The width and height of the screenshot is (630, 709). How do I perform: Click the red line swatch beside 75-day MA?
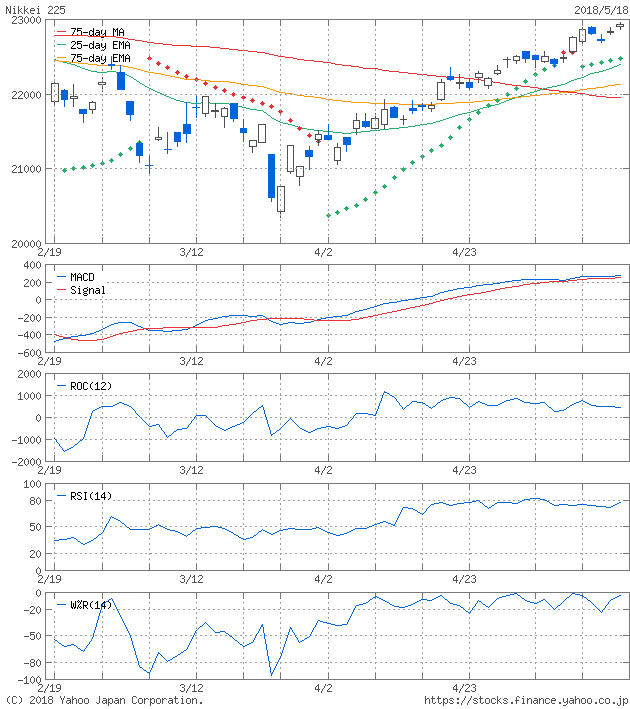click(x=61, y=33)
